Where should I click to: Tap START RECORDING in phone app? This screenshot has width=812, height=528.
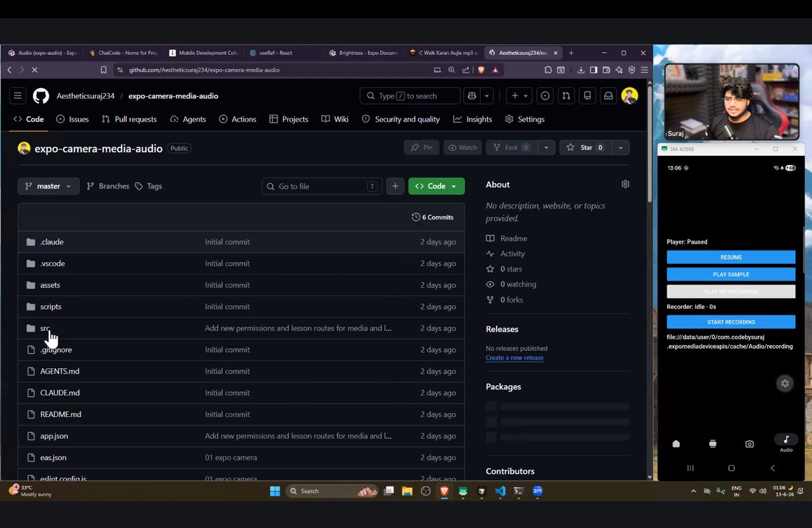coord(731,322)
